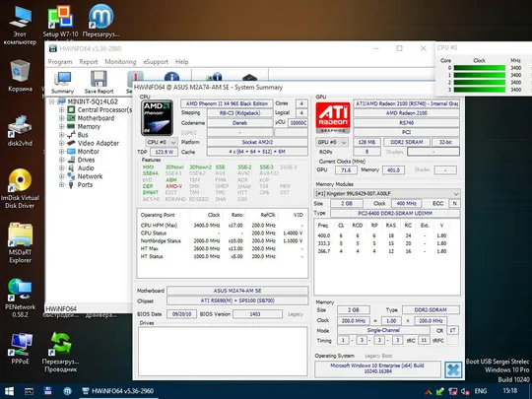Open the command prompt taskbar icon
The image size is (532, 399).
[29, 391]
